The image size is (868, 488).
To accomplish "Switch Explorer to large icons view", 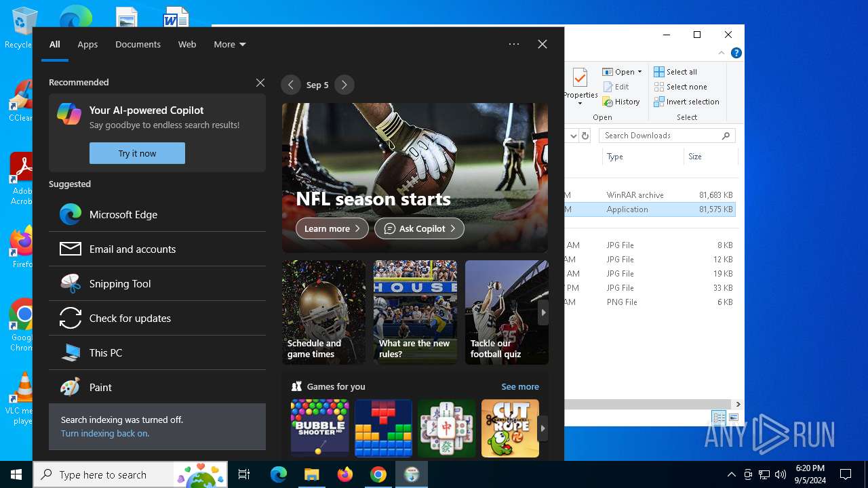I will [x=733, y=418].
